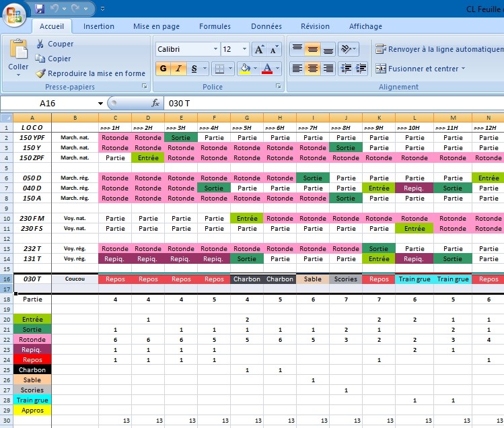
Task: Apply the yellow fill color bucket
Action: tap(246, 69)
